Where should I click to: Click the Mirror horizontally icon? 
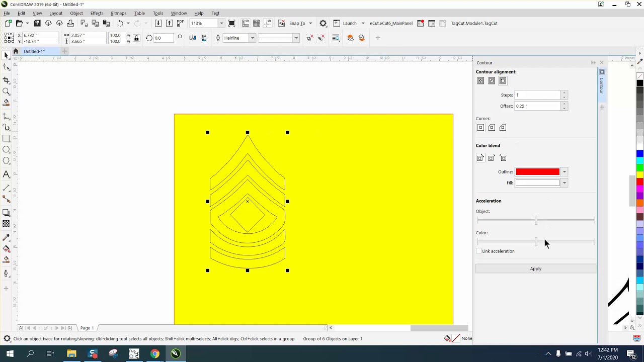pos(193,38)
